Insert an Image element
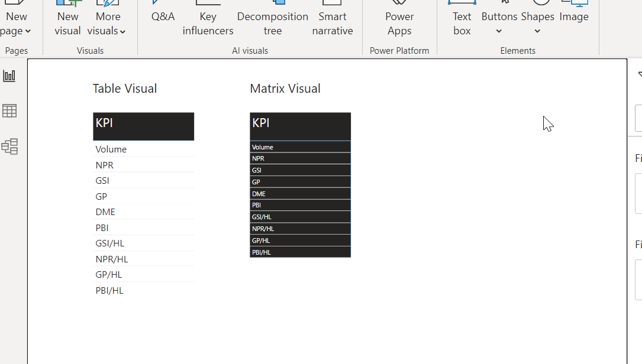Viewport: 642px width, 364px height. (574, 12)
